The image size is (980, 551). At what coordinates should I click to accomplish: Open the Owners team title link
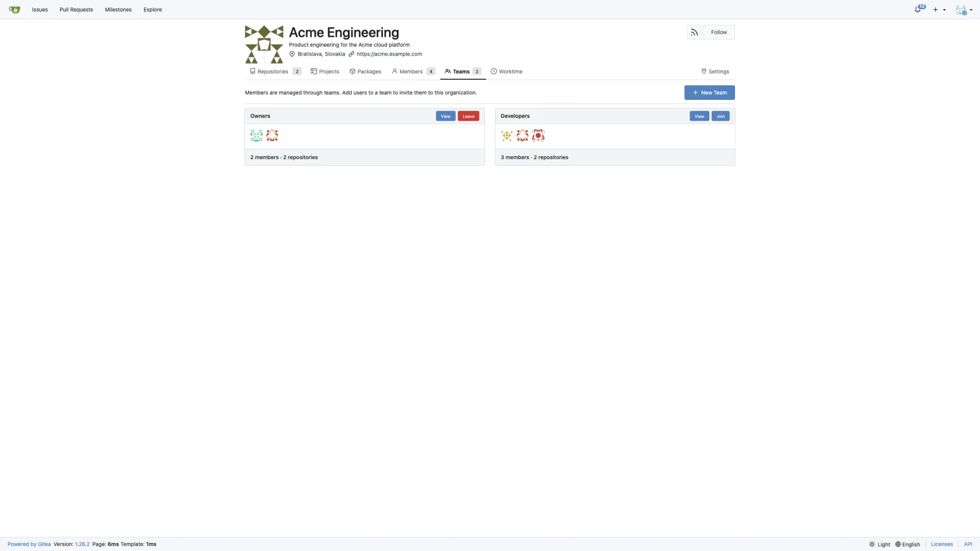tap(260, 116)
